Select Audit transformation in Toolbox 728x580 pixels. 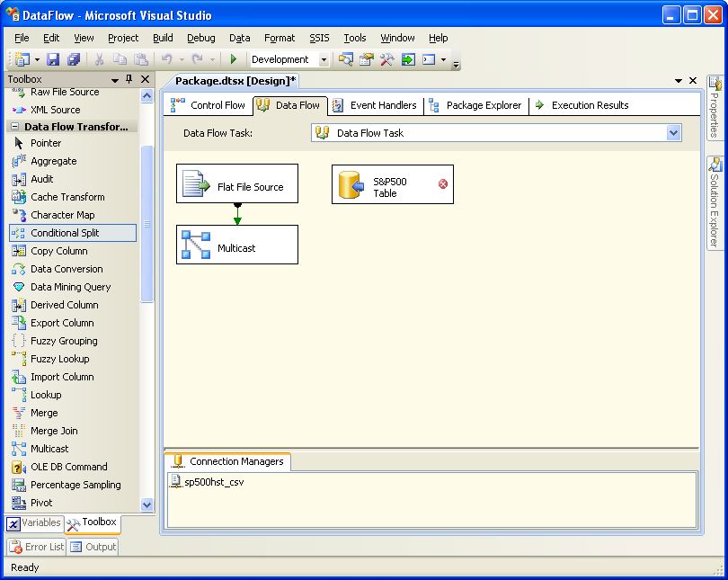point(73,179)
